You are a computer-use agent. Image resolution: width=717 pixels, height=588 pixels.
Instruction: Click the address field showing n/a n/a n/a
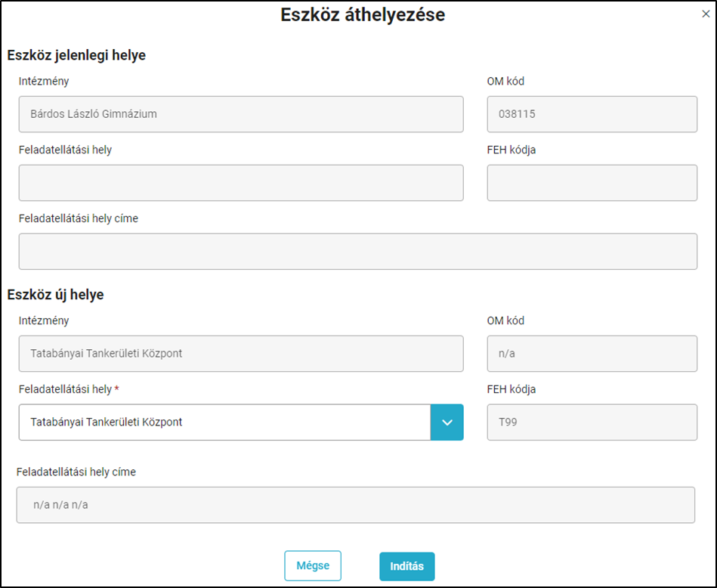pos(356,505)
